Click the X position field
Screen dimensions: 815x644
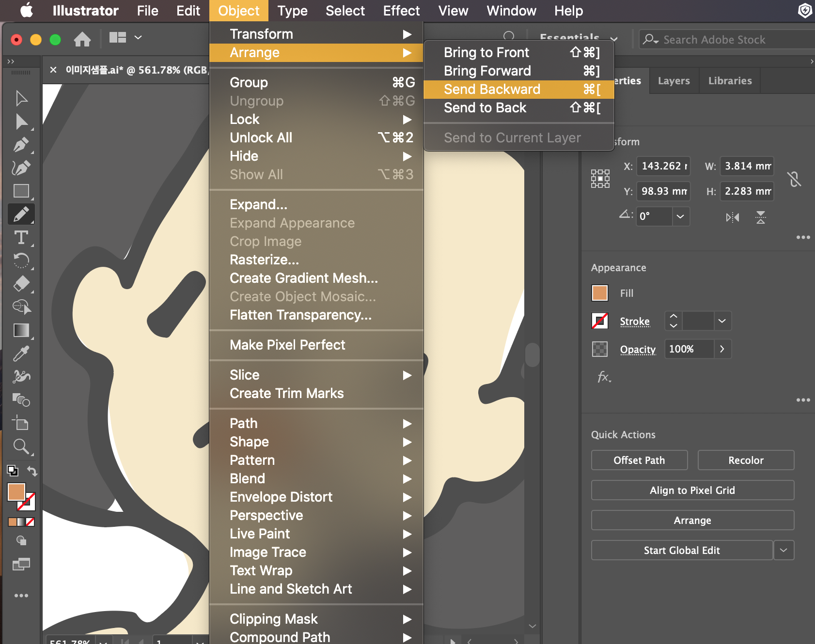[x=663, y=166]
